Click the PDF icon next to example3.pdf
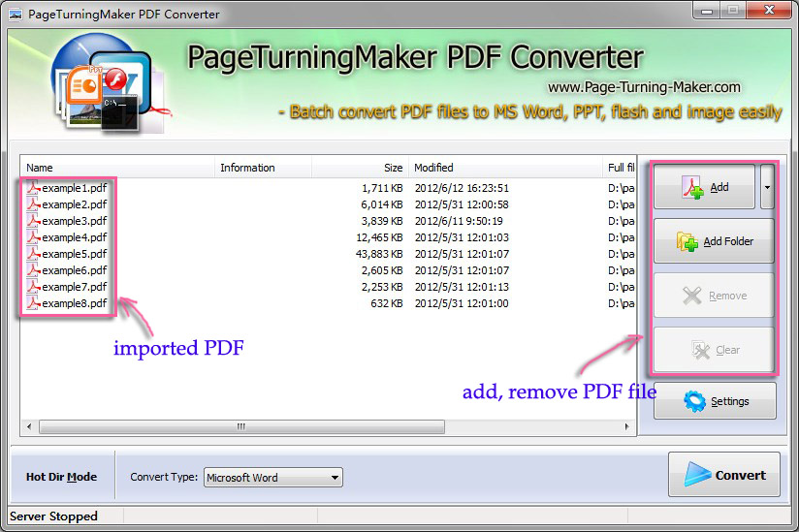 click(x=33, y=221)
